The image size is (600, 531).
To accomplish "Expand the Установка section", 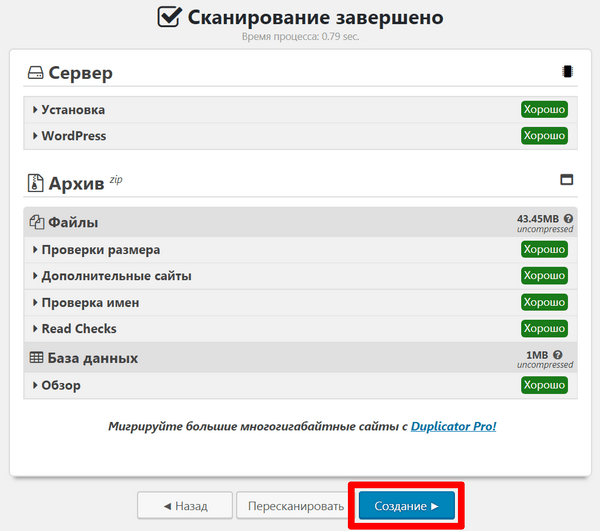I will pyautogui.click(x=300, y=110).
